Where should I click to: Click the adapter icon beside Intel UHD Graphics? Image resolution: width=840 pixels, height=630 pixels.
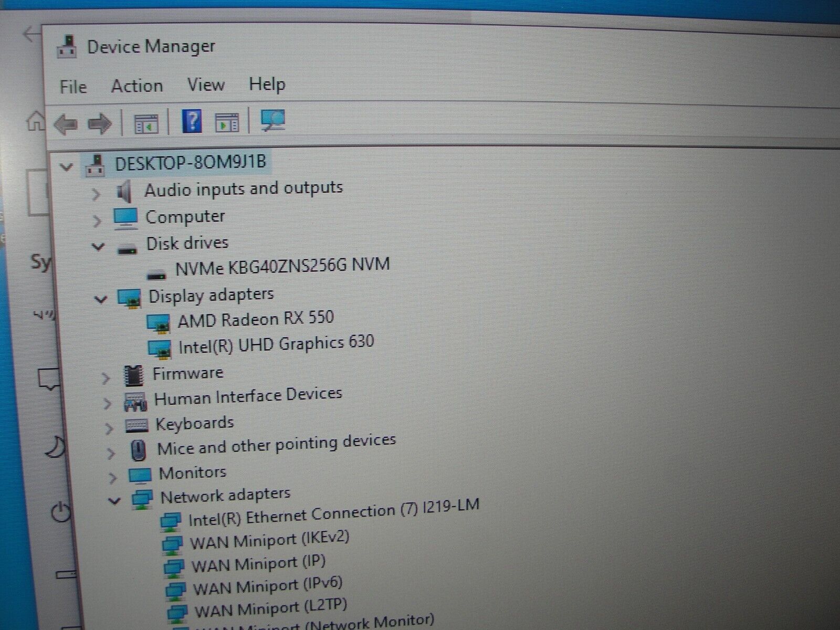[160, 349]
